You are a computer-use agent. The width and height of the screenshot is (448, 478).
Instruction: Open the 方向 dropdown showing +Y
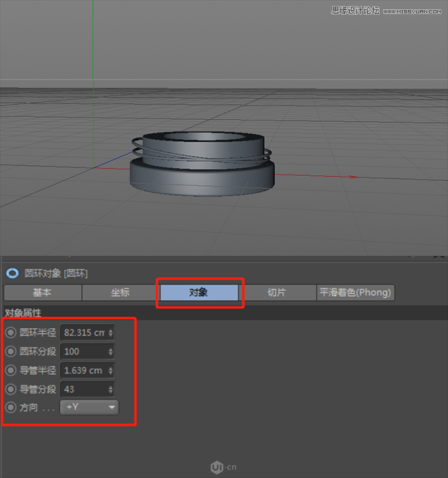point(90,407)
